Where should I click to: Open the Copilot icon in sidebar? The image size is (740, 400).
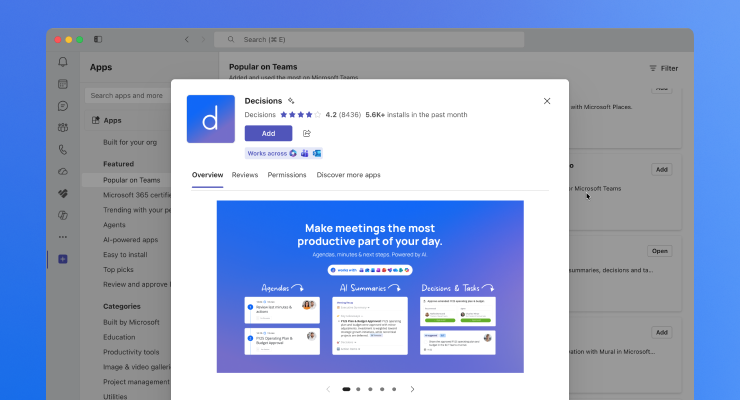63,215
